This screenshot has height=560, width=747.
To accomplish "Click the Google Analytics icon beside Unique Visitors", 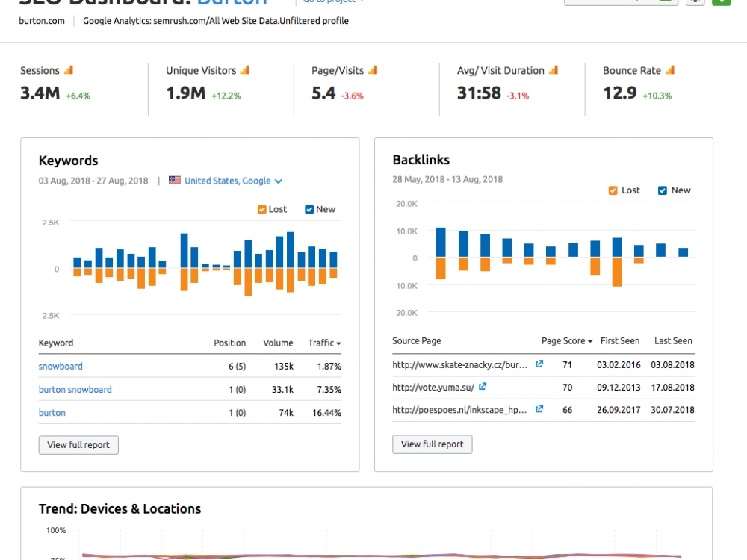I will 245,70.
